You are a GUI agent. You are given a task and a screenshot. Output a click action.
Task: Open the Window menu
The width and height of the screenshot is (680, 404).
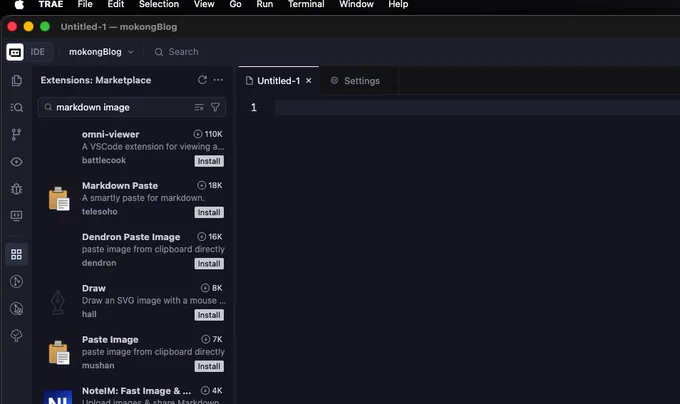click(356, 4)
